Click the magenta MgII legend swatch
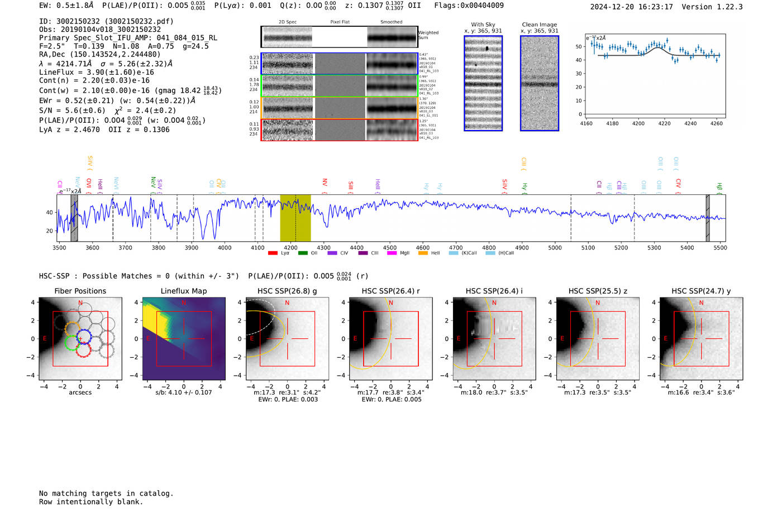 click(x=392, y=253)
